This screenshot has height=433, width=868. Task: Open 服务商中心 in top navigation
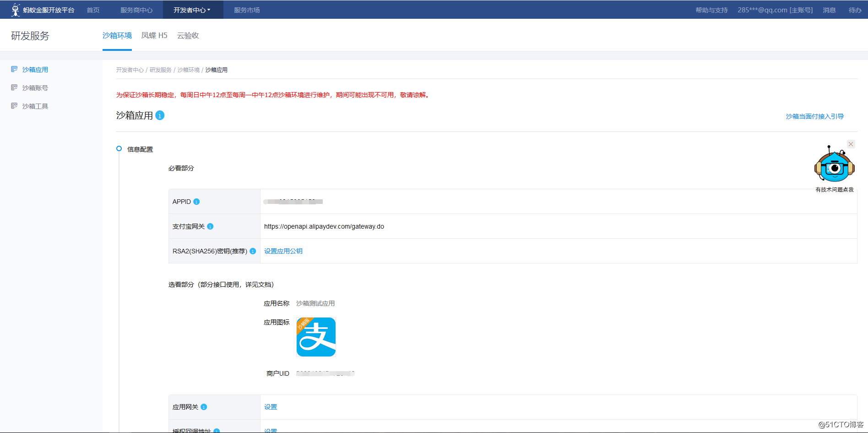136,10
